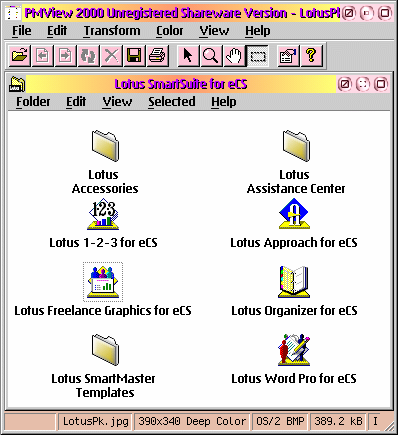Click the 'Lotus Accessories' label text

(x=105, y=182)
